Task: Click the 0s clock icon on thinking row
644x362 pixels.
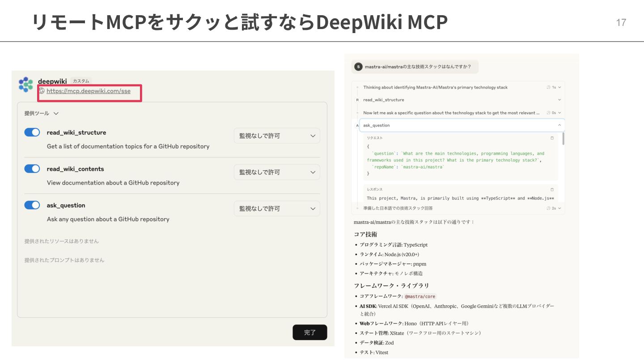Action: pyautogui.click(x=548, y=113)
